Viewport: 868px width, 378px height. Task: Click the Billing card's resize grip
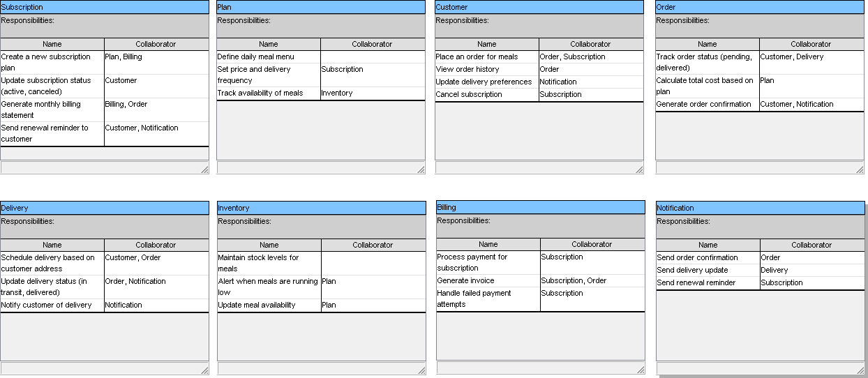(641, 369)
